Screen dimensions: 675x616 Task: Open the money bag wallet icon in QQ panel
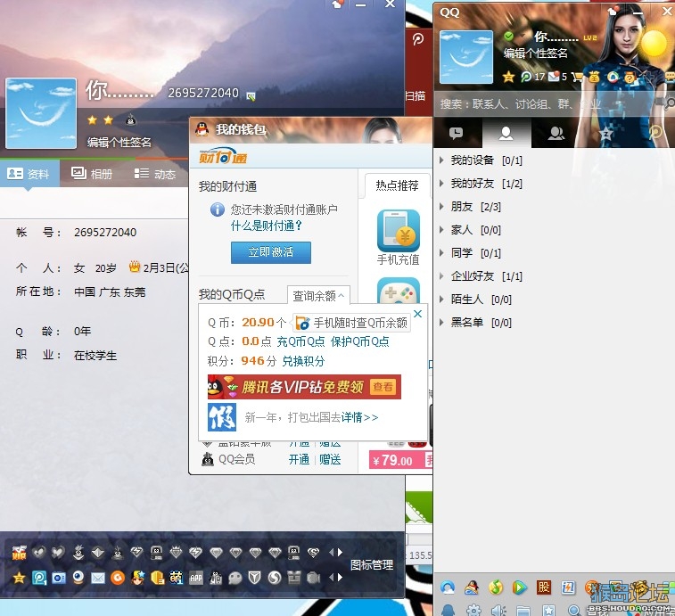click(595, 77)
